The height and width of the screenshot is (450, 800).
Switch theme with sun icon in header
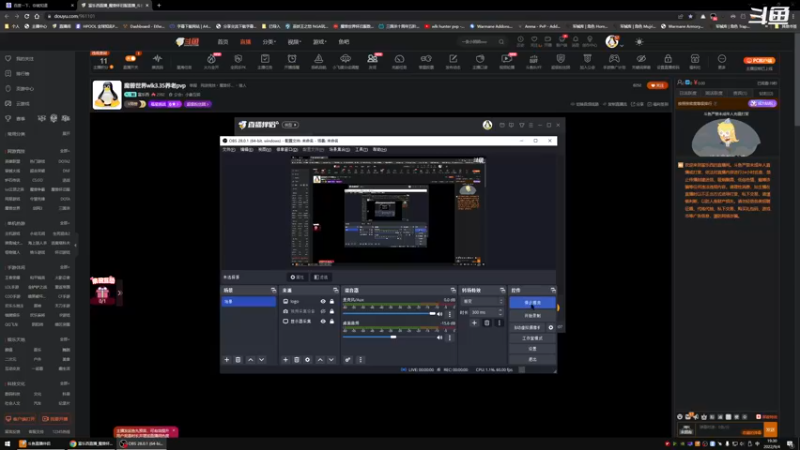pyautogui.click(x=639, y=42)
